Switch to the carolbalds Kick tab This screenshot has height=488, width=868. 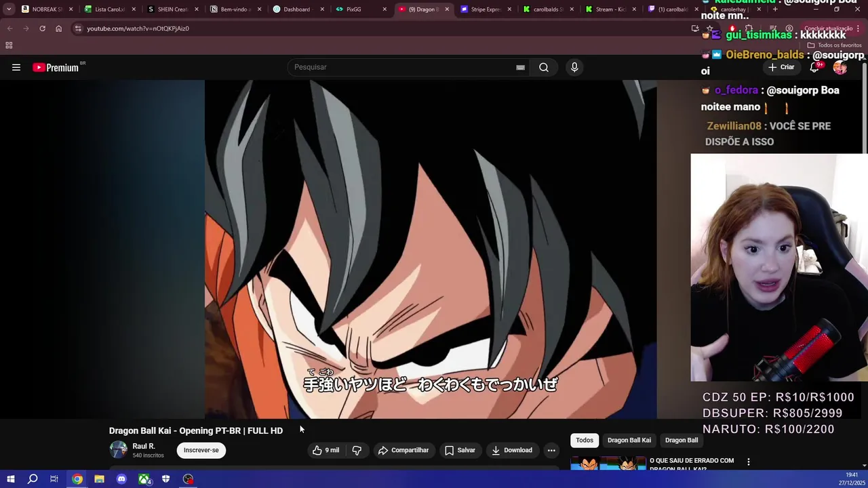[547, 9]
